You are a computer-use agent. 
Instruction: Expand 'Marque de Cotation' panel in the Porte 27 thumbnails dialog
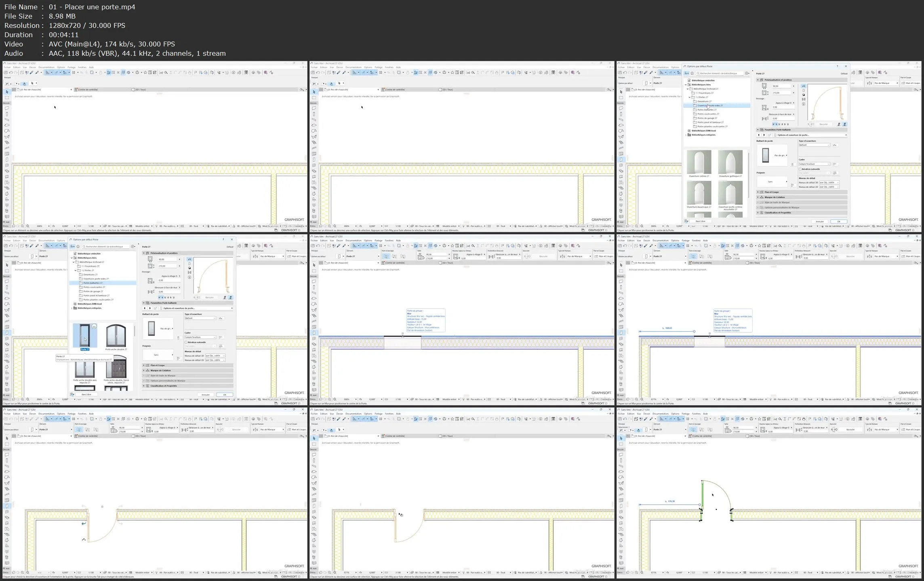pyautogui.click(x=143, y=370)
